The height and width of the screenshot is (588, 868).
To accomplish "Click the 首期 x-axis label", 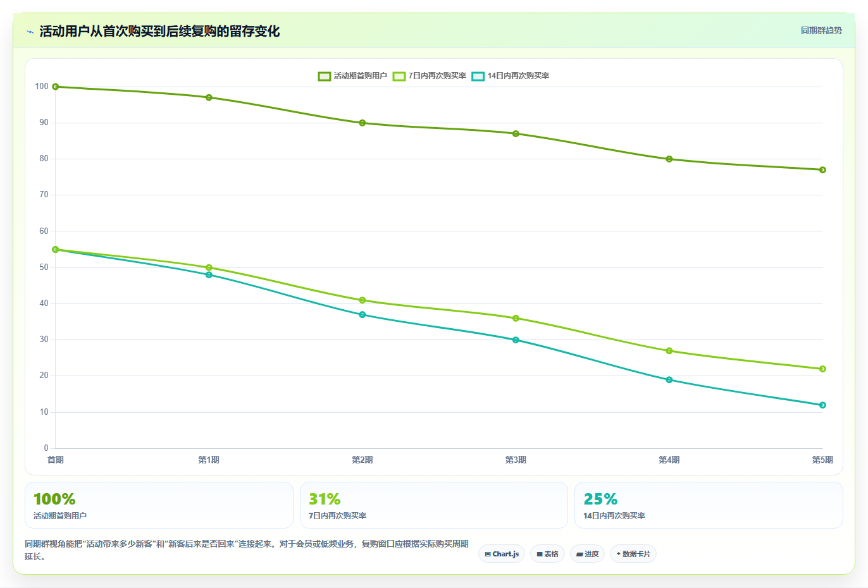I will [56, 460].
